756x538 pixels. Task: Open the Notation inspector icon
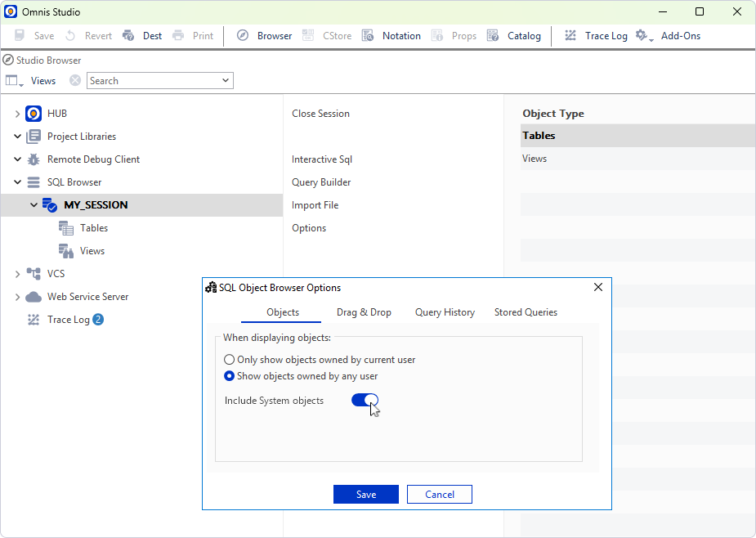pyautogui.click(x=368, y=36)
